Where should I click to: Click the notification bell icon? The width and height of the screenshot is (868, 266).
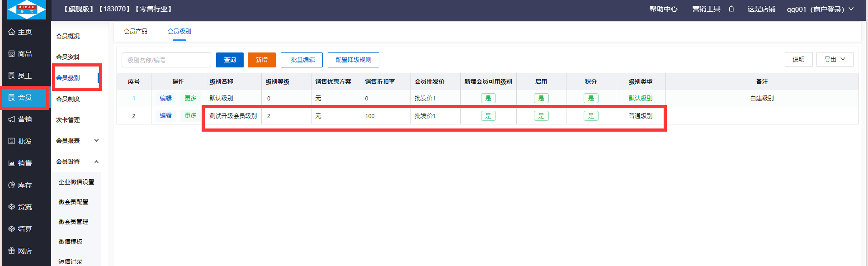pyautogui.click(x=731, y=9)
